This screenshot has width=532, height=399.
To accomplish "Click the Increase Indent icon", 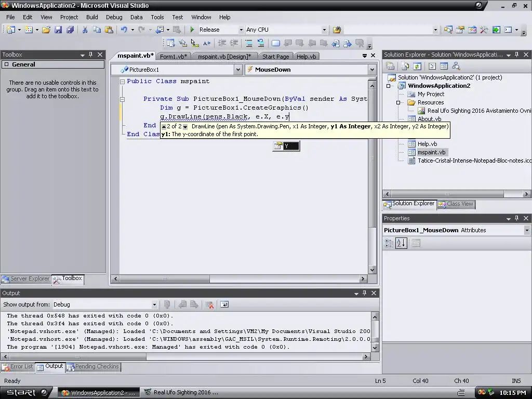I will (234, 43).
